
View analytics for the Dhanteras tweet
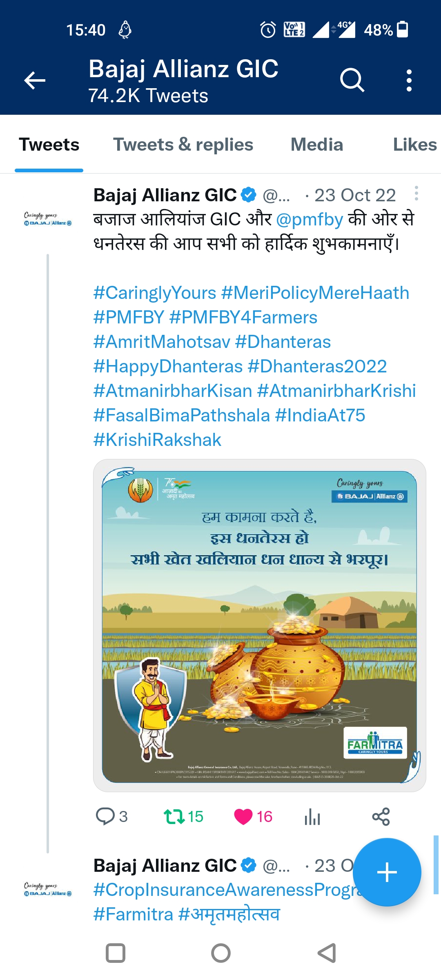click(x=312, y=817)
